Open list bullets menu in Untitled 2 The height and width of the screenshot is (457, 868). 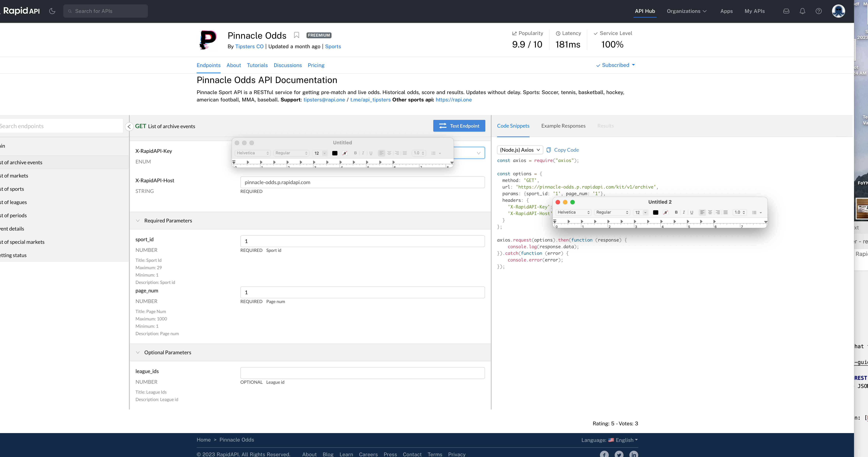click(x=757, y=212)
